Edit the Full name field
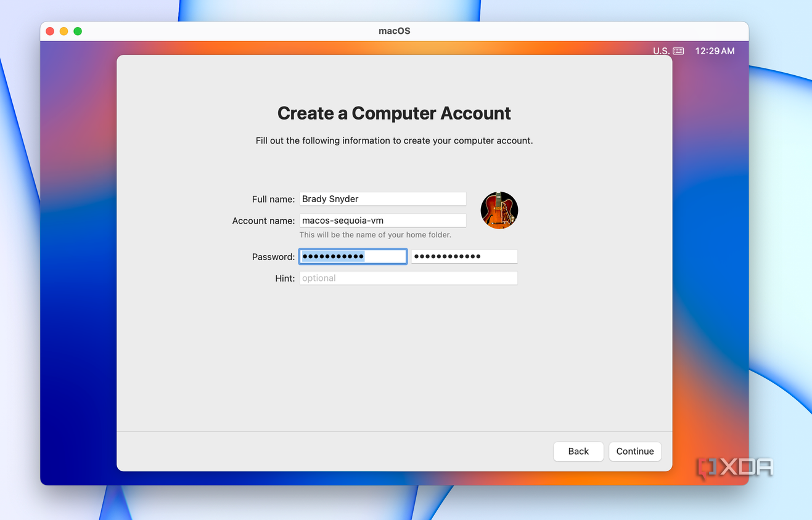The image size is (812, 520). pyautogui.click(x=383, y=199)
